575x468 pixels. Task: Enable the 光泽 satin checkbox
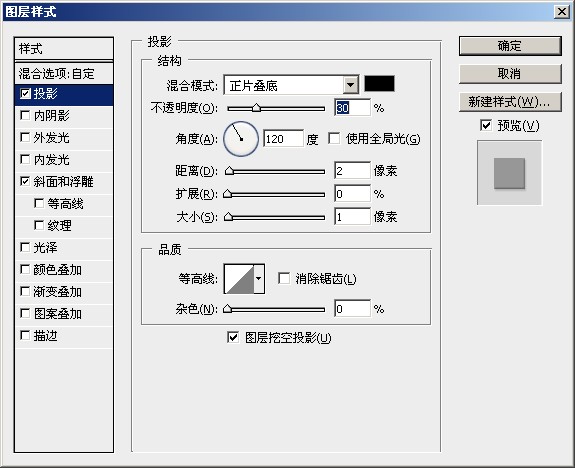(25, 247)
